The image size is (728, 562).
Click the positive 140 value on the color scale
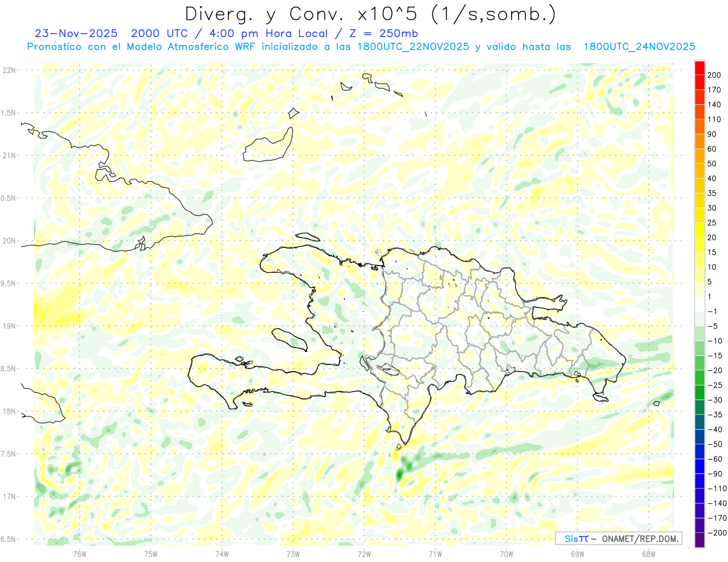pos(714,104)
